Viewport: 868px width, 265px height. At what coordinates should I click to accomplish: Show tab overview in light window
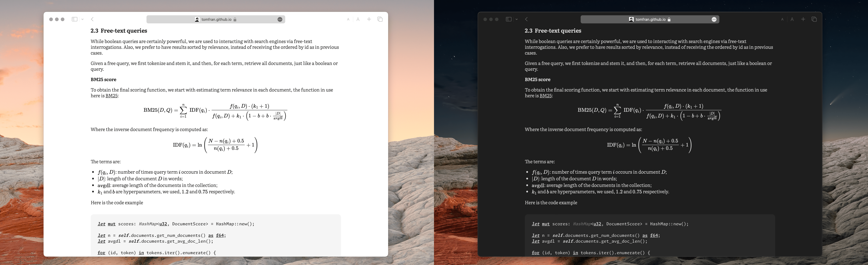pos(380,19)
